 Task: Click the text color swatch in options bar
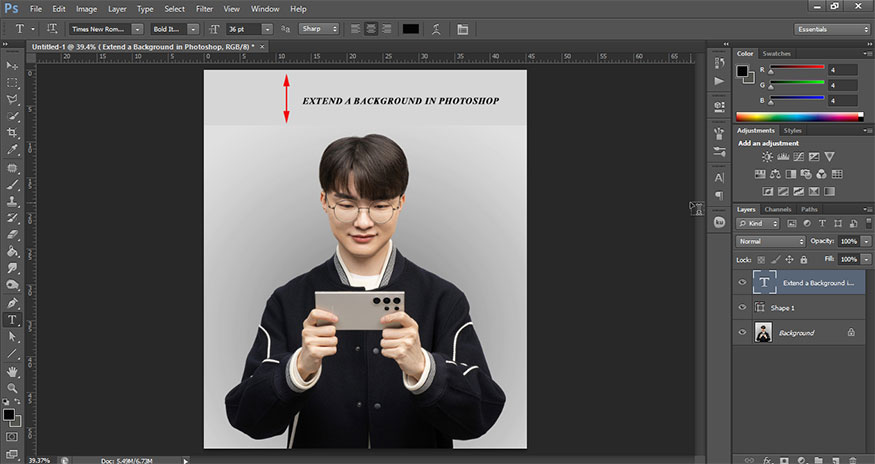click(410, 29)
